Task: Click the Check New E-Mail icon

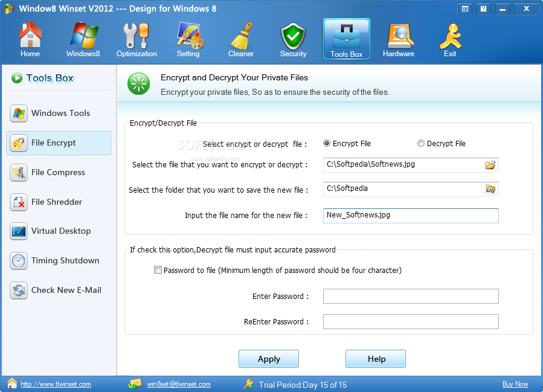Action: pyautogui.click(x=19, y=290)
